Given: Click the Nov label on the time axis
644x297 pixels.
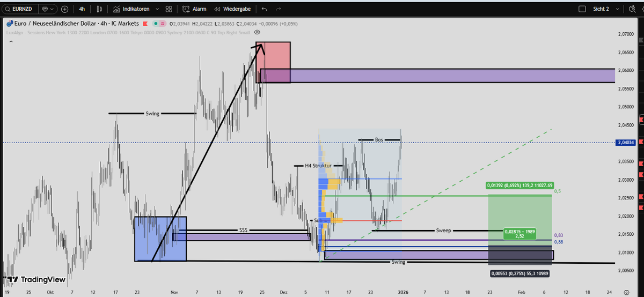Looking at the screenshot, I should point(174,292).
